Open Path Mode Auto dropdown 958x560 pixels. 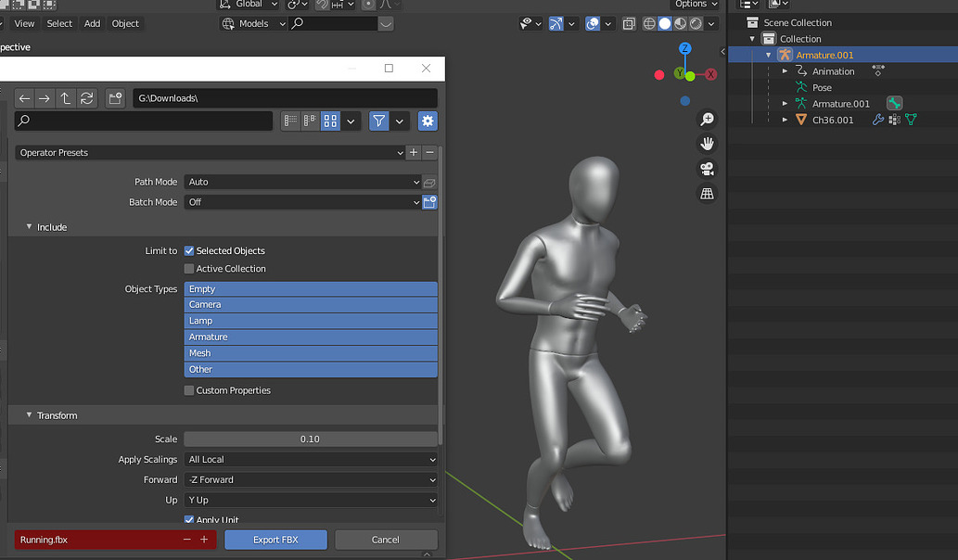pos(302,182)
